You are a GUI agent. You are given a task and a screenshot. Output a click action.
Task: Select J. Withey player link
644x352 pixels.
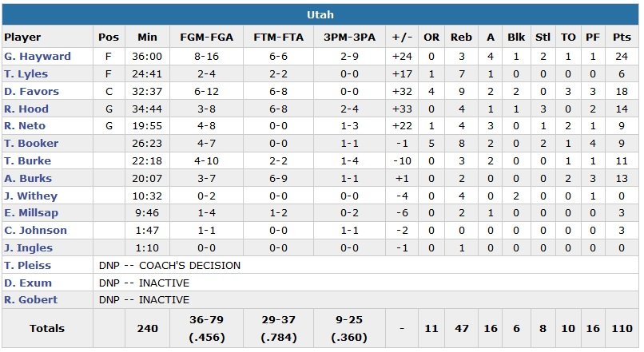[30, 196]
